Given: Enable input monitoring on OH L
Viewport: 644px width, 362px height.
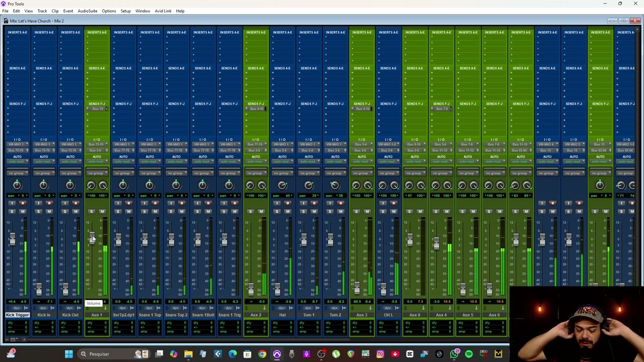Looking at the screenshot, I should point(382,203).
